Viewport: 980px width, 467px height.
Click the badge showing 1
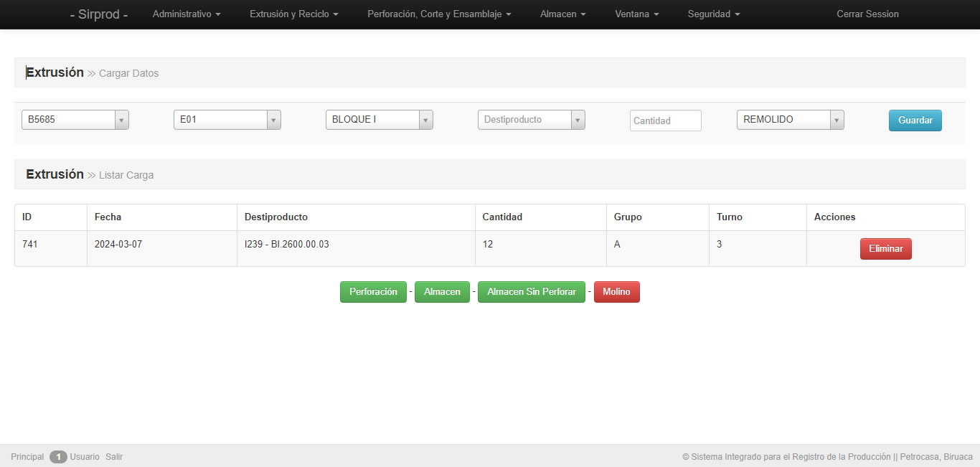58,457
